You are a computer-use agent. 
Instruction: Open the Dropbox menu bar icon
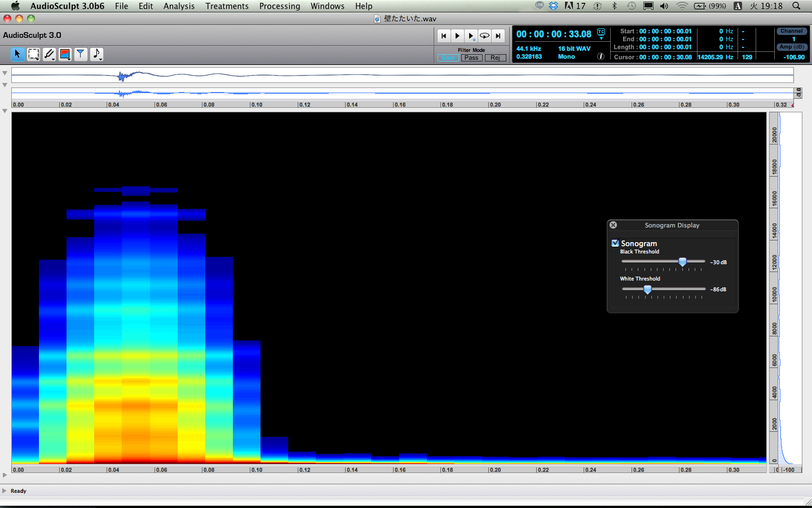click(x=553, y=6)
